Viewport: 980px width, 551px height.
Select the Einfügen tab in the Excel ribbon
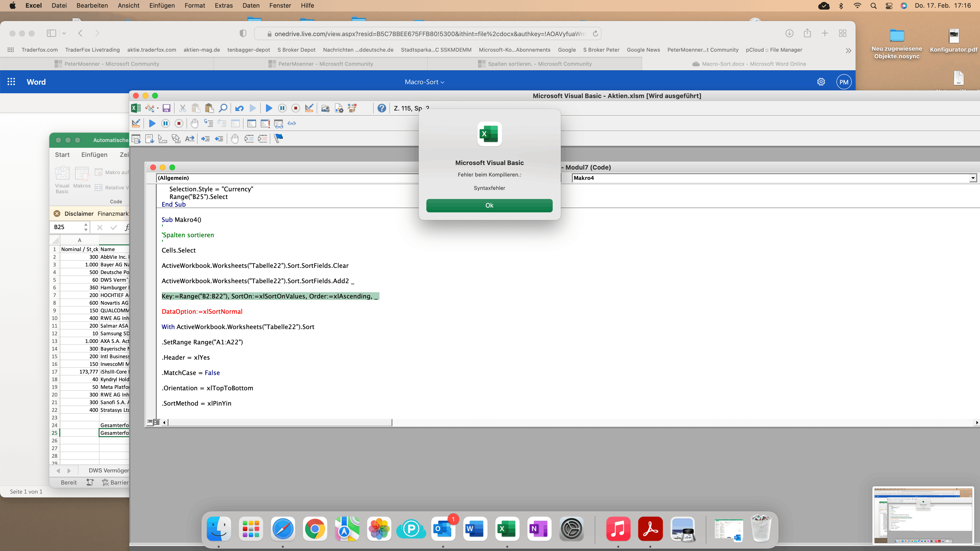click(94, 155)
